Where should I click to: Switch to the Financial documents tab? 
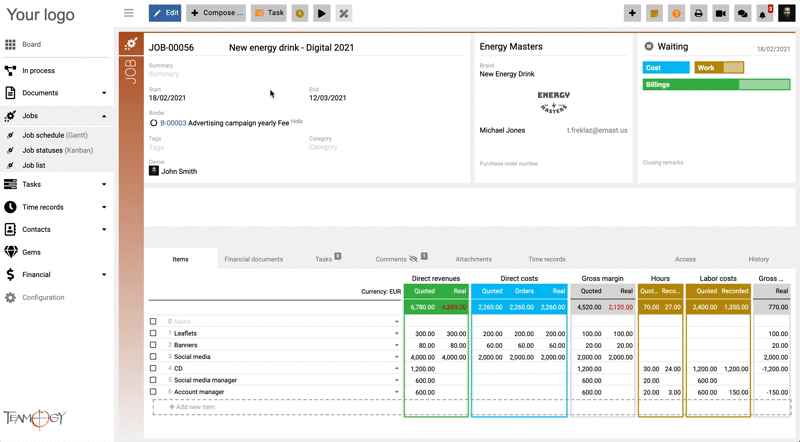click(x=254, y=259)
